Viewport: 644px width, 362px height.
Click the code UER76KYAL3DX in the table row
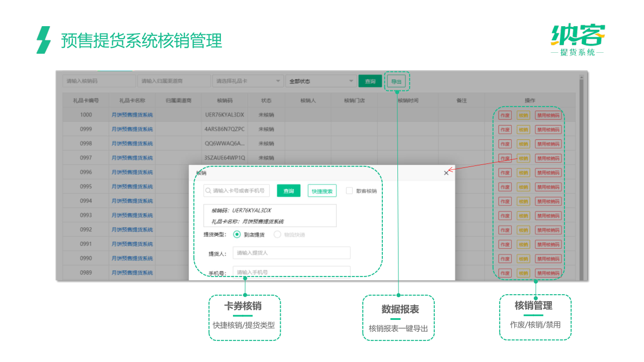225,115
